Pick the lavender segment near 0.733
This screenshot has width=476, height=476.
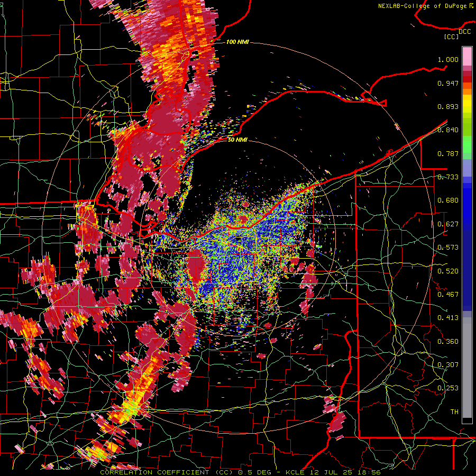point(467,168)
